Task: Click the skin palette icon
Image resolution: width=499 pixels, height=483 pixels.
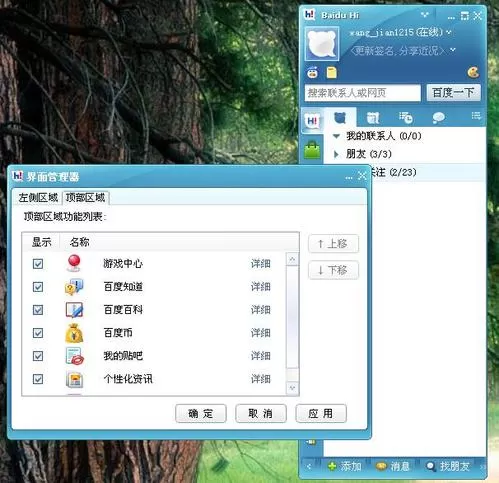Action: pyautogui.click(x=473, y=72)
